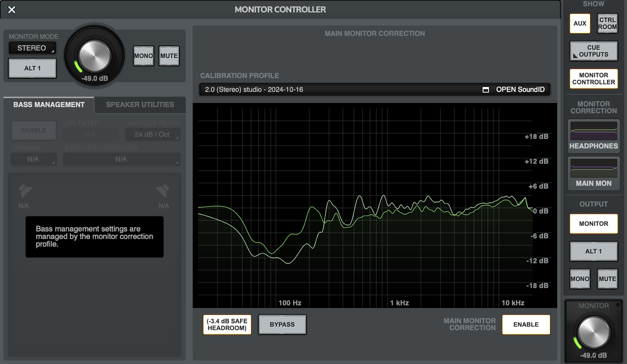Switch to the SPEAKER UTILITIES tab
The width and height of the screenshot is (627, 364).
click(139, 105)
